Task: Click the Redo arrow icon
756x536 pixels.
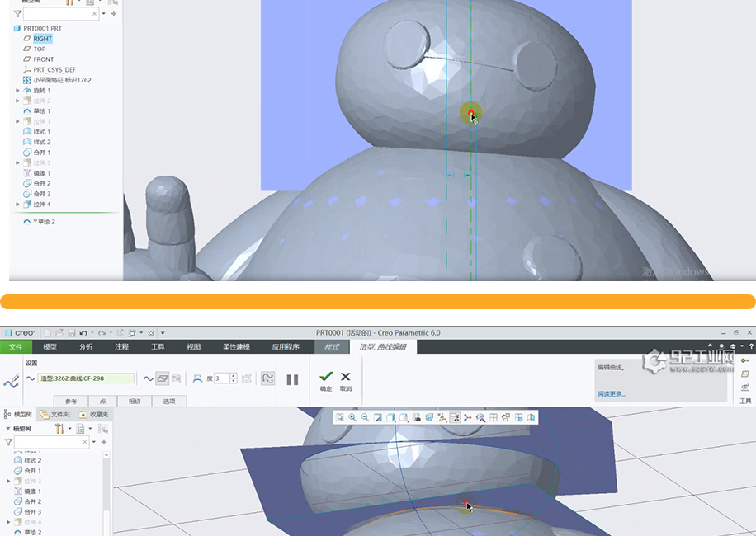Action: click(x=102, y=333)
